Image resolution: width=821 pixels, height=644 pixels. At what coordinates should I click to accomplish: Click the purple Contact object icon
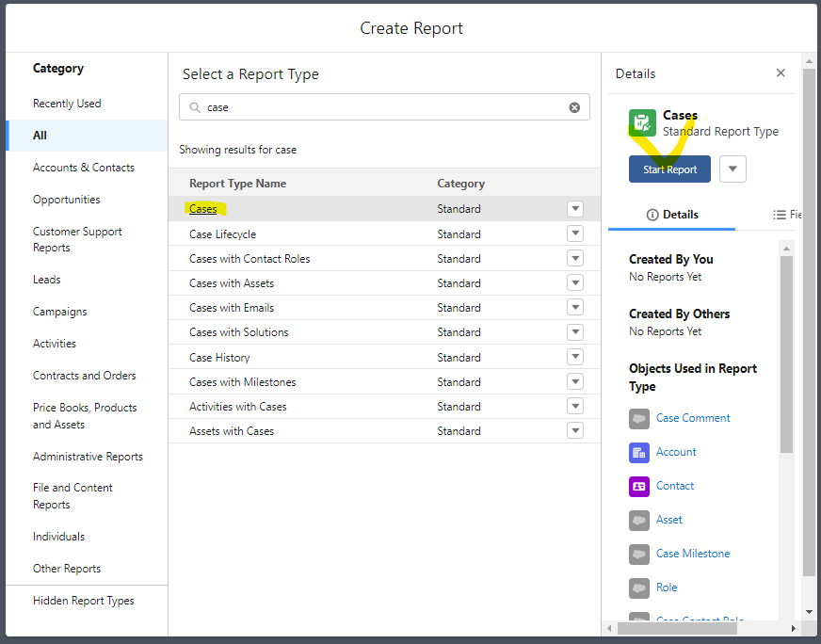[639, 486]
